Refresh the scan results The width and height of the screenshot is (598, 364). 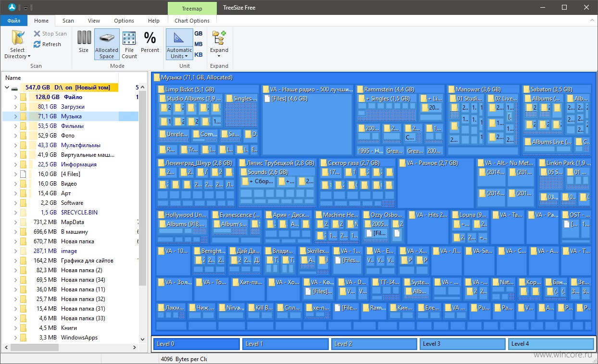(x=47, y=44)
